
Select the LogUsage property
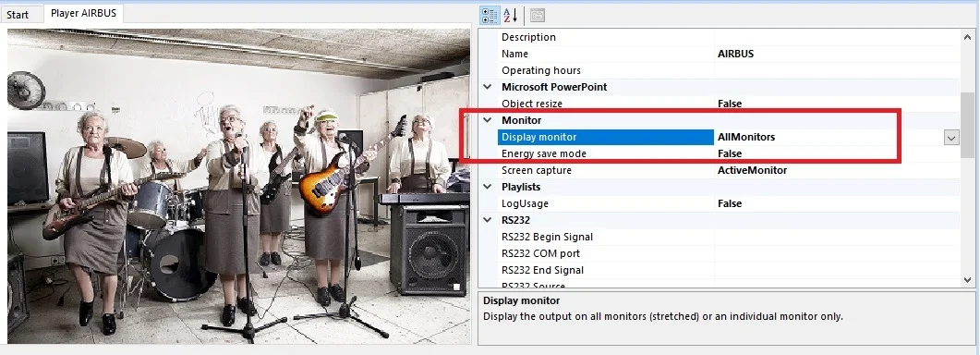pos(525,203)
